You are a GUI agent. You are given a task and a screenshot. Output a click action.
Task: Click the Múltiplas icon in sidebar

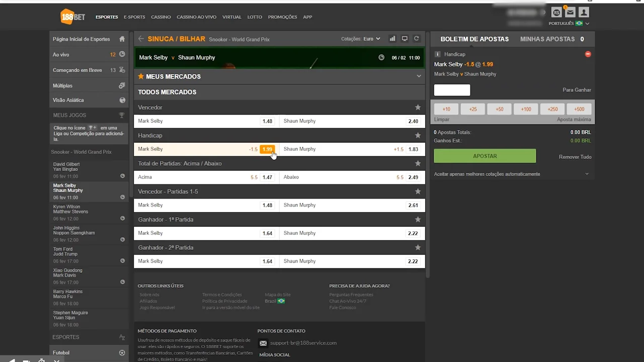pos(122,85)
